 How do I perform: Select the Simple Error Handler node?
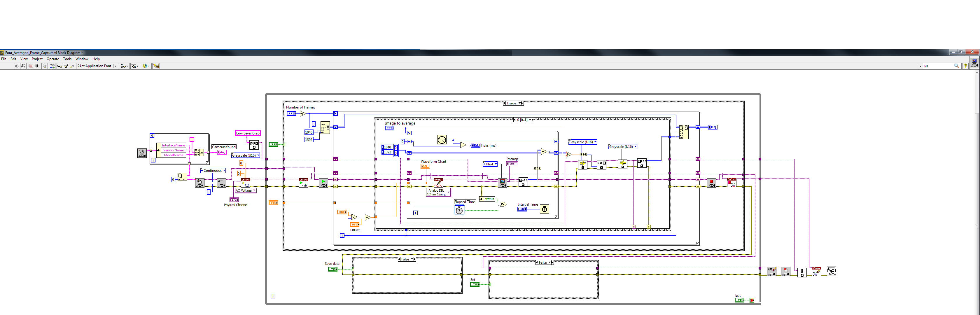(x=831, y=271)
